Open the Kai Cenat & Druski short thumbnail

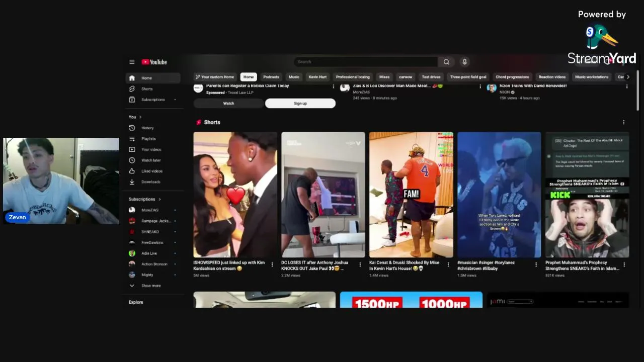tap(411, 195)
